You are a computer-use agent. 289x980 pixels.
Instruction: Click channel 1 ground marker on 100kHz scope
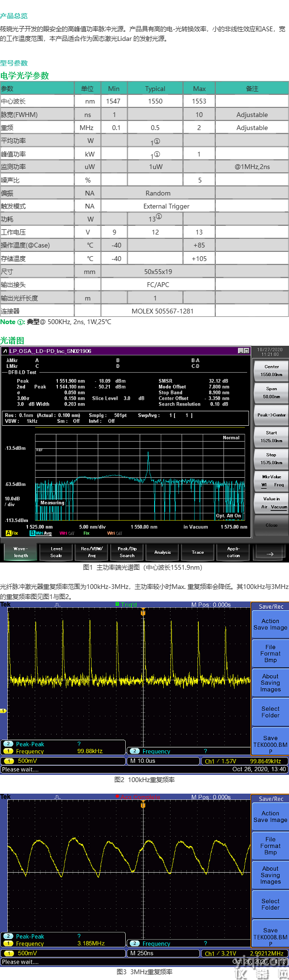coord(3,710)
